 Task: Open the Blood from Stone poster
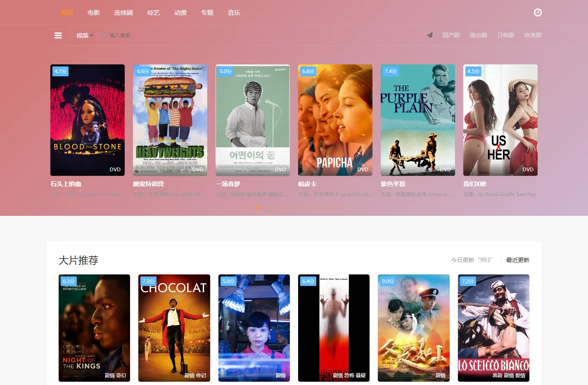pyautogui.click(x=88, y=120)
